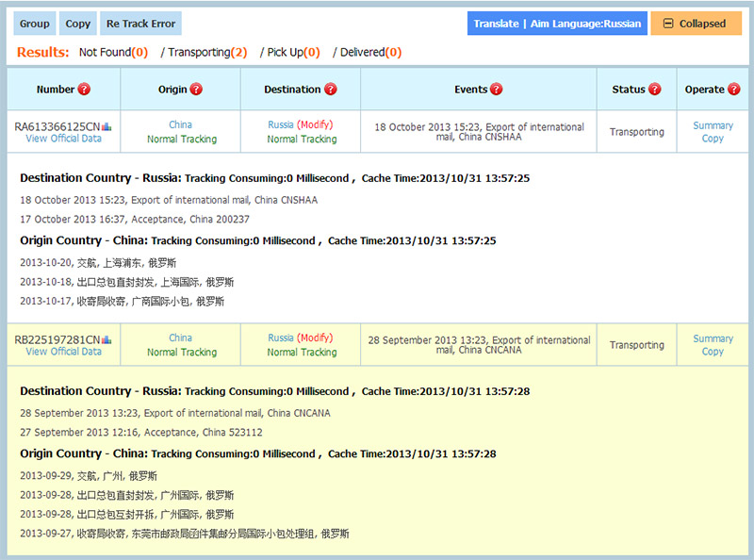Open chart icon beside RA613366125CN
The height and width of the screenshot is (560, 754).
pos(107,127)
